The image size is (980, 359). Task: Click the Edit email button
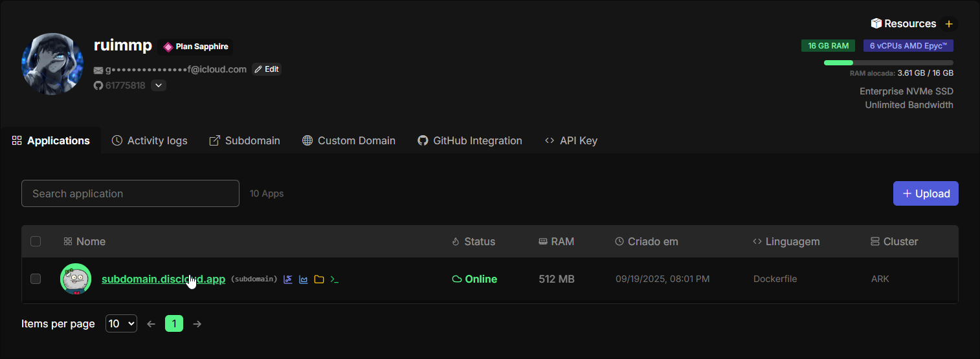point(267,69)
